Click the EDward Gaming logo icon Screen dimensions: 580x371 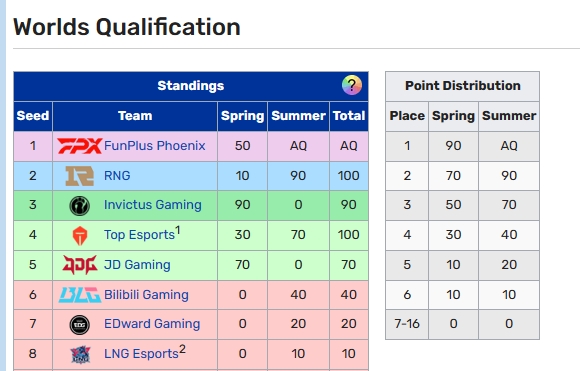pyautogui.click(x=80, y=324)
